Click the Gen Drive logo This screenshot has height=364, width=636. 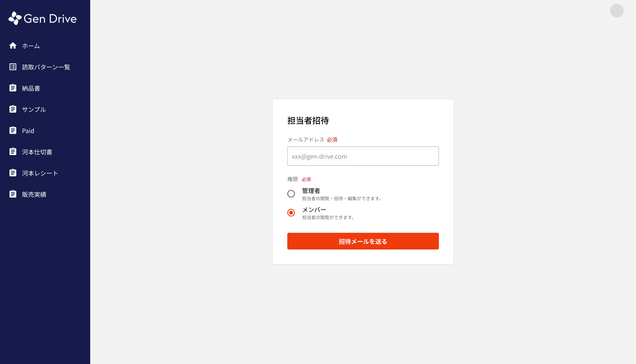pyautogui.click(x=43, y=18)
